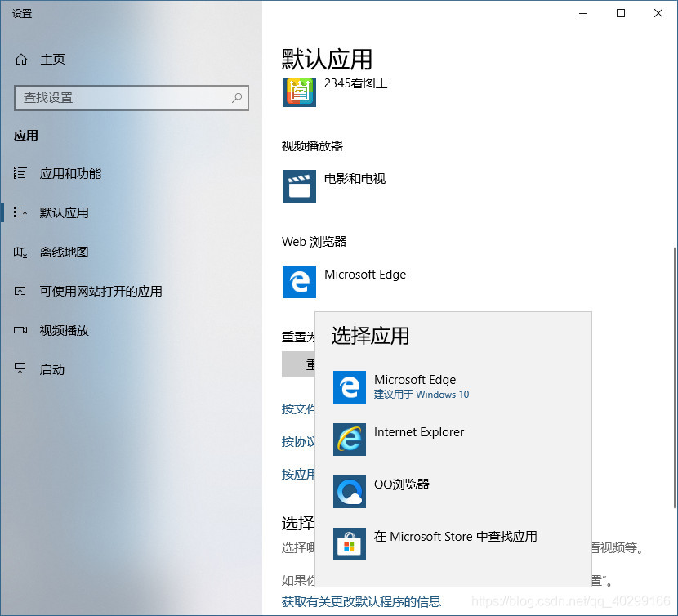Open 启动 settings in the sidebar

click(x=52, y=370)
